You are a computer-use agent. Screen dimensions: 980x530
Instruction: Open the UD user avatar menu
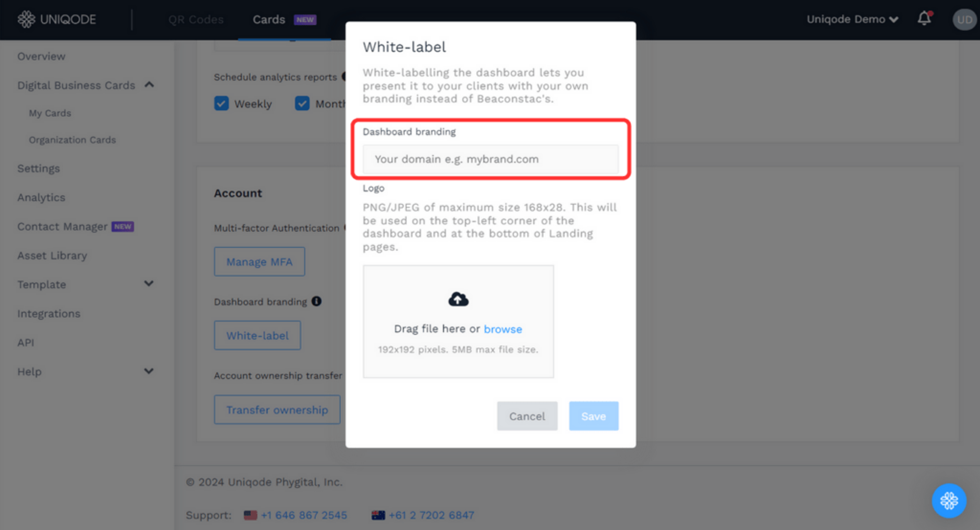tap(964, 19)
